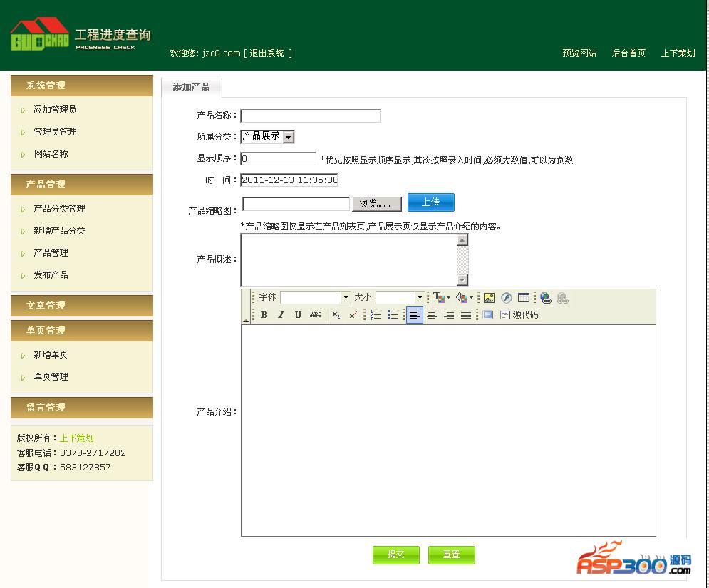Toggle bold formatting in the editor
Screen dimensions: 709x588
point(264,315)
